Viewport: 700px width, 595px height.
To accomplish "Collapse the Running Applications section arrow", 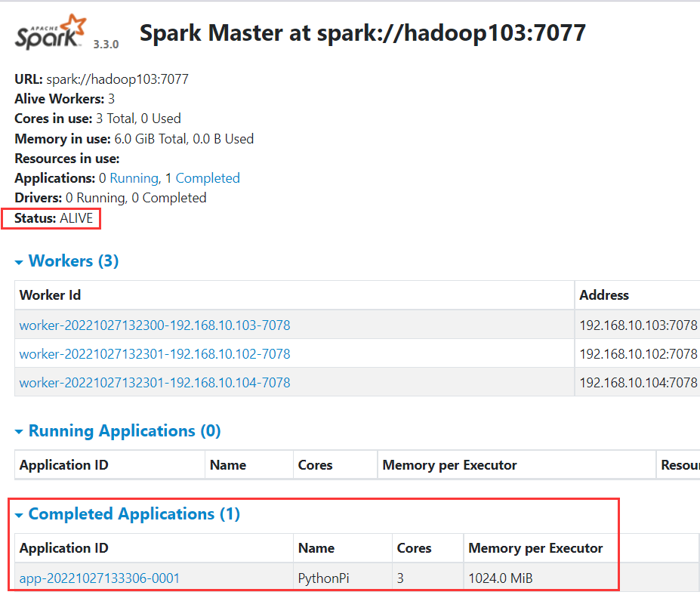I will click(x=19, y=432).
